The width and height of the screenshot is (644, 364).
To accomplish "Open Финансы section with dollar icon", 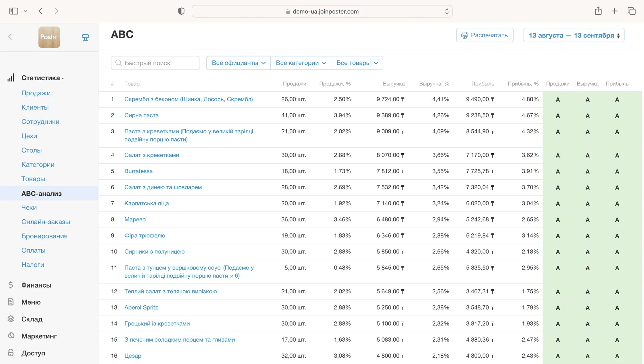I will coord(36,285).
